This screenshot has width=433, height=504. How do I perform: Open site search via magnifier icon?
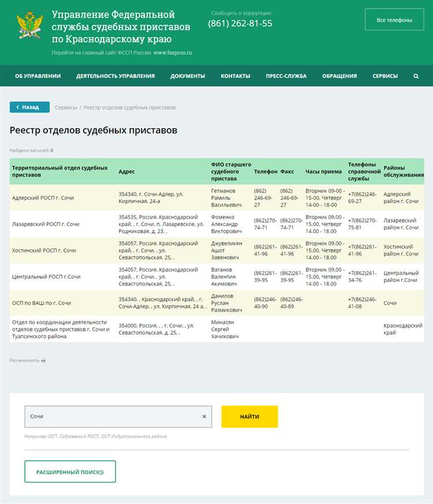pyautogui.click(x=416, y=76)
